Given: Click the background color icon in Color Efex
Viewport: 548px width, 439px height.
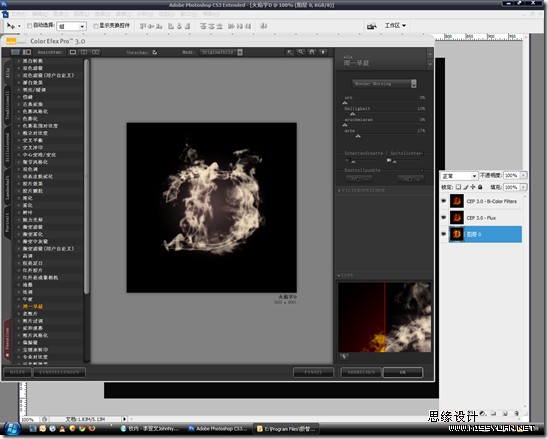Looking at the screenshot, I should (323, 52).
